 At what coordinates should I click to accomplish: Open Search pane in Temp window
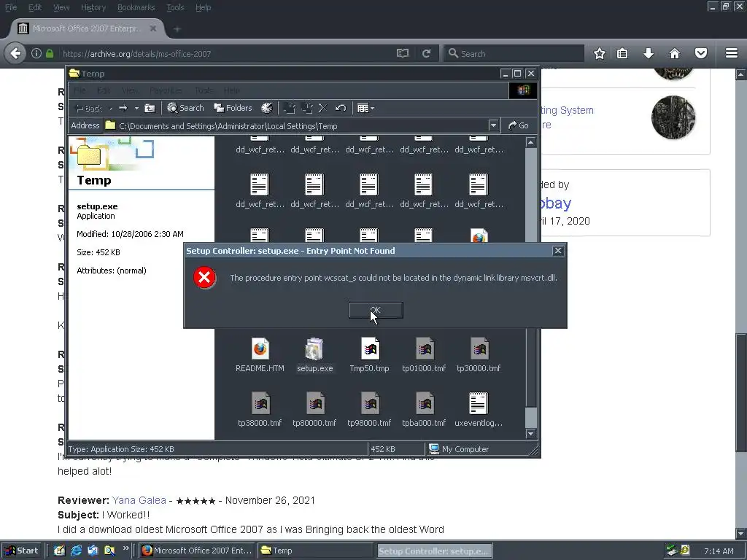point(186,108)
